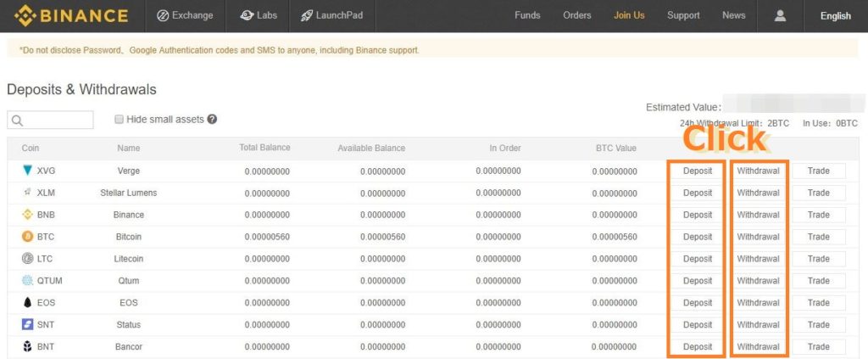Screen dimensions: 868x359
Task: Click Trade for Status SNT
Action: pos(818,325)
